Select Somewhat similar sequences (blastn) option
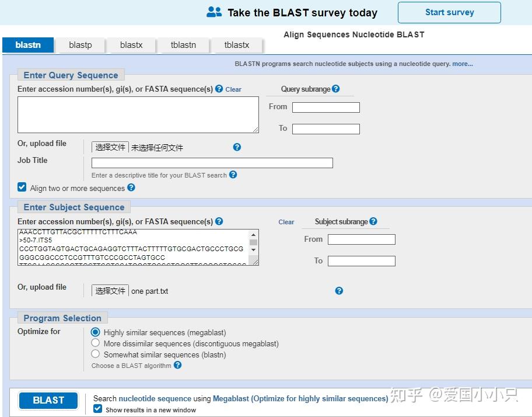 [95, 354]
